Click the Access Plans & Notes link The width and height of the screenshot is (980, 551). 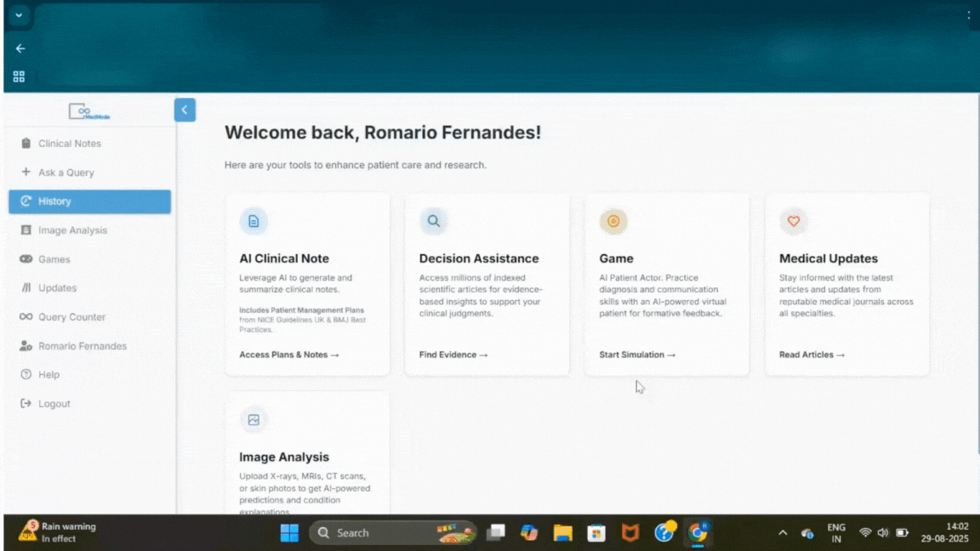click(x=288, y=355)
